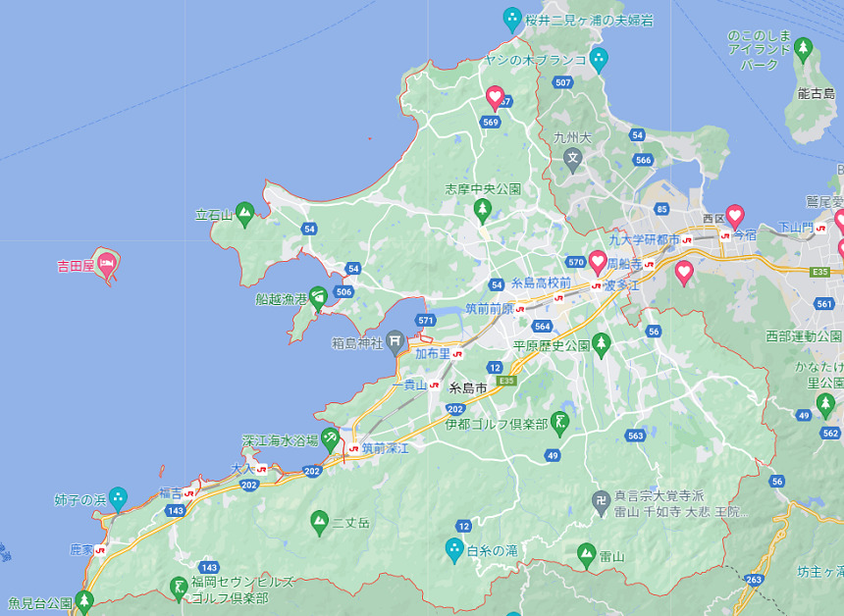Viewport: 844px width, 616px height.
Task: Click the のこのしまアイランドパーク tree pin
Action: coord(803,49)
